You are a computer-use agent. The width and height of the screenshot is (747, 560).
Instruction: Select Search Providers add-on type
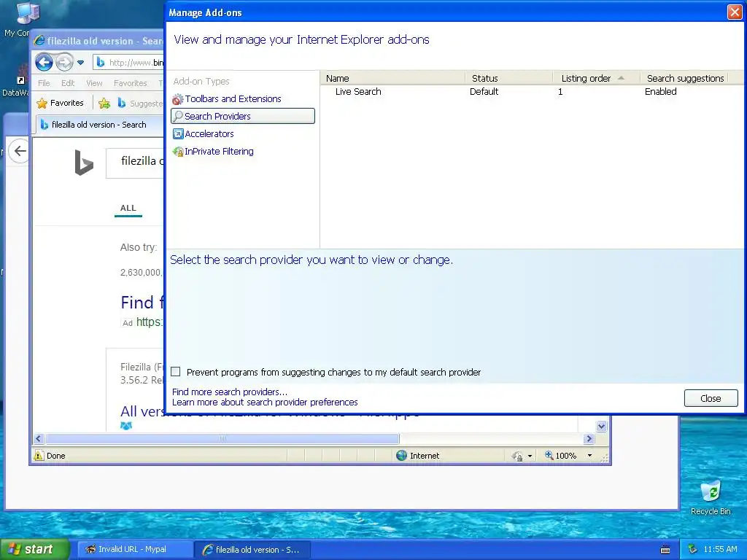[243, 116]
